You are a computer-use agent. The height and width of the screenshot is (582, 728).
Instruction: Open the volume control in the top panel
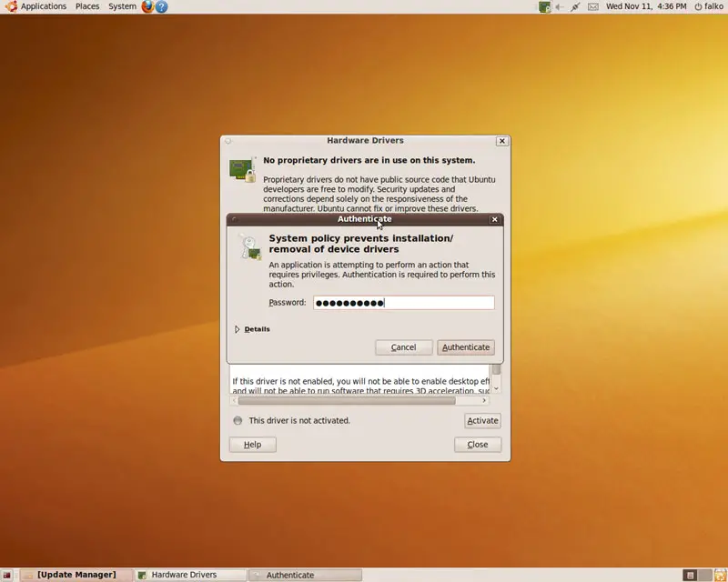click(560, 6)
